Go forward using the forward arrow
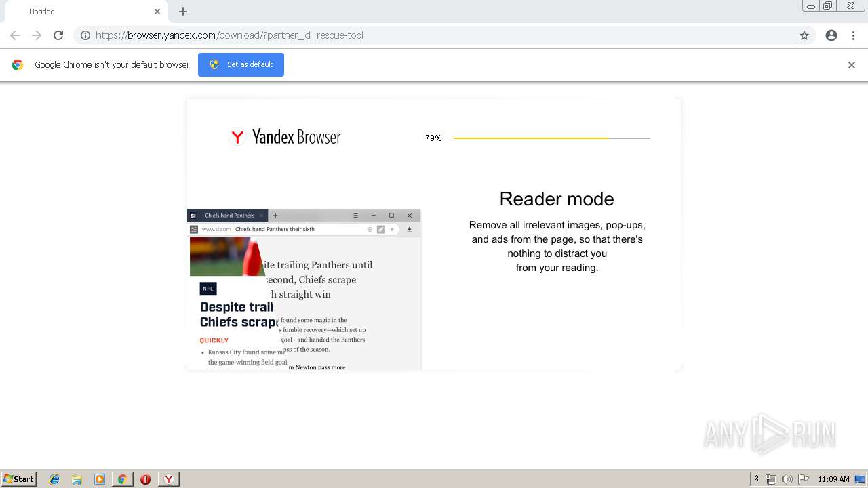This screenshot has width=868, height=488. (37, 35)
